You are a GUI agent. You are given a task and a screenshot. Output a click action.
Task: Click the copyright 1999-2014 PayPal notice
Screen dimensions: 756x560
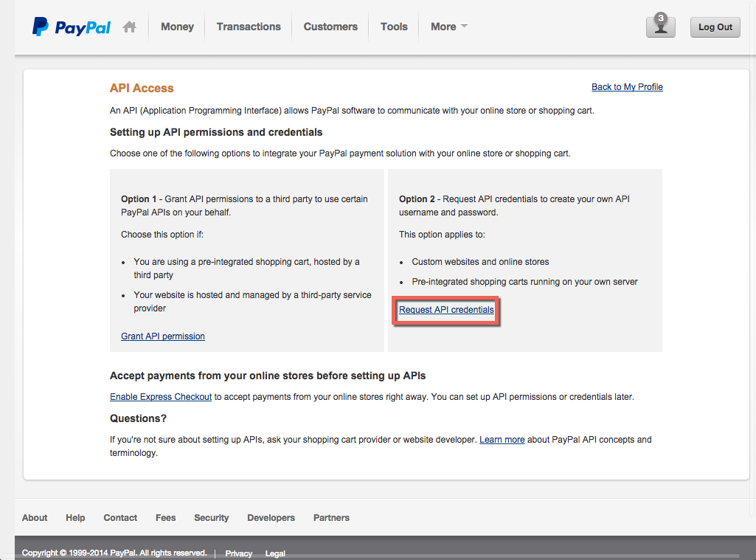(114, 553)
